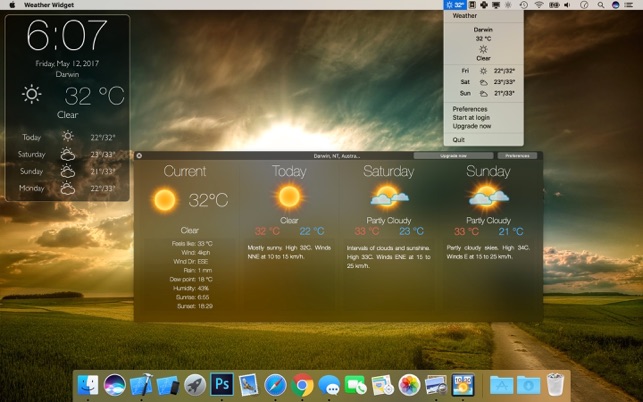Close the weather forecast panel
This screenshot has height=402, width=643.
(x=139, y=155)
